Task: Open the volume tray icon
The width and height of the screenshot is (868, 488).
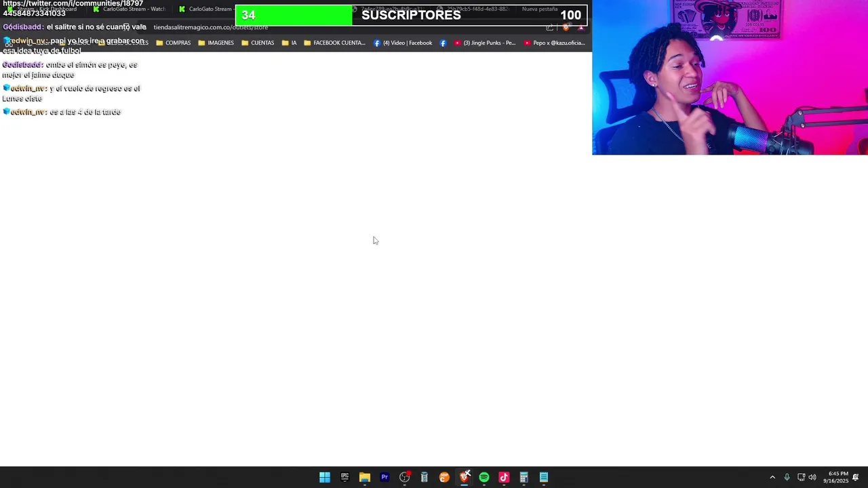Action: point(812,477)
